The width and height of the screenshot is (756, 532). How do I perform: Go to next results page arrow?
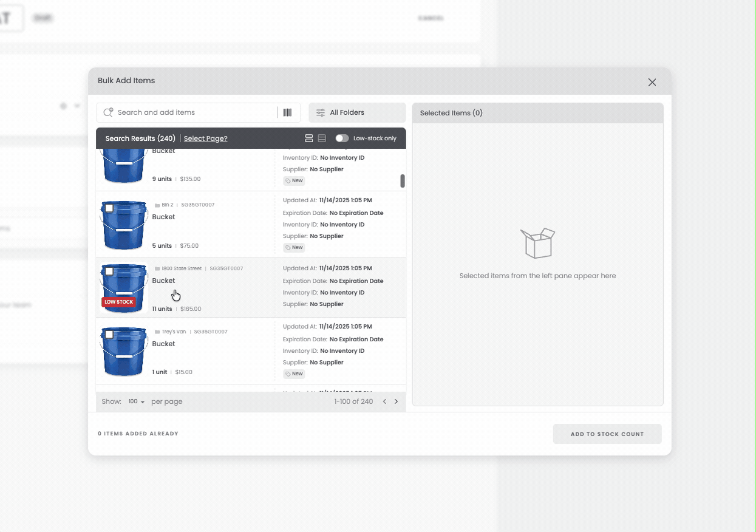click(397, 401)
